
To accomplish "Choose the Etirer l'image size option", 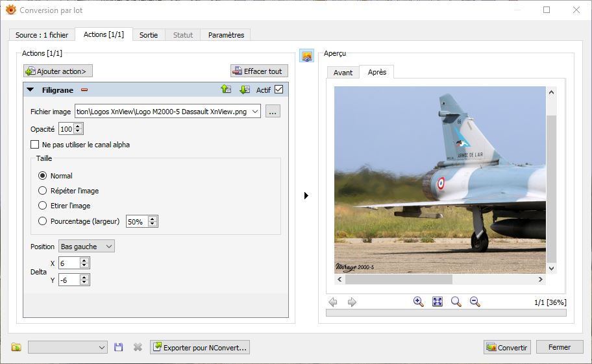I will [x=43, y=206].
